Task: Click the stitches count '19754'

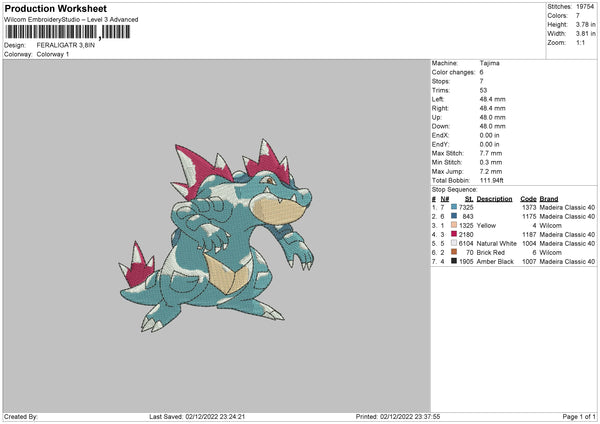Action: pyautogui.click(x=585, y=7)
